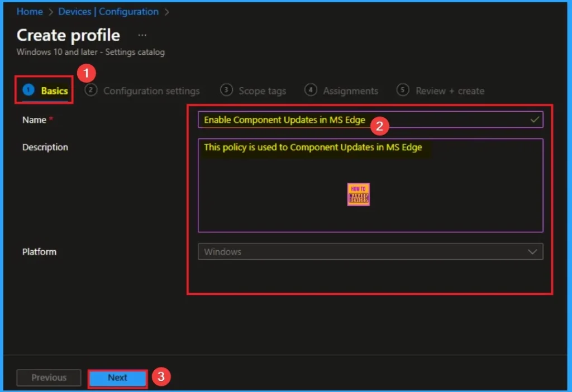Viewport: 572px width, 392px height.
Task: Switch to Assignments step
Action: coord(341,90)
